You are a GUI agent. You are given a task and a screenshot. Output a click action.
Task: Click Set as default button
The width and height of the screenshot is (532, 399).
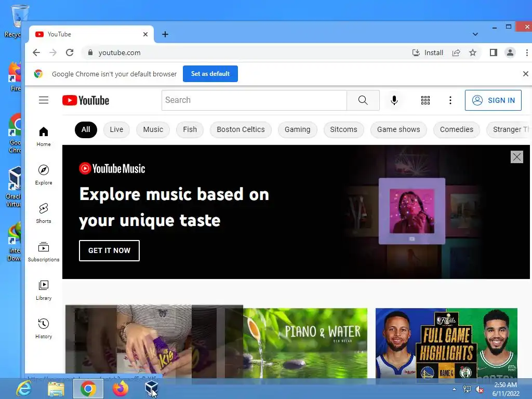point(210,74)
